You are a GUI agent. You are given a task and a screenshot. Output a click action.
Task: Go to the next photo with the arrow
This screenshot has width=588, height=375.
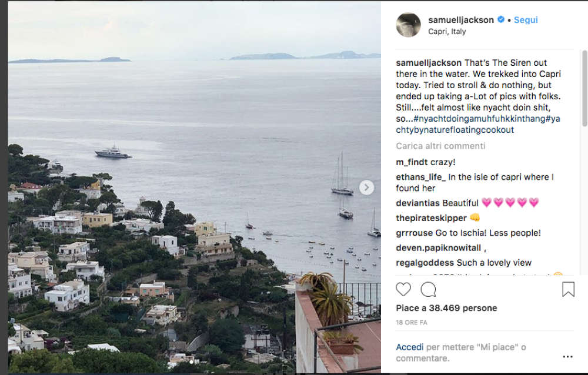point(366,187)
